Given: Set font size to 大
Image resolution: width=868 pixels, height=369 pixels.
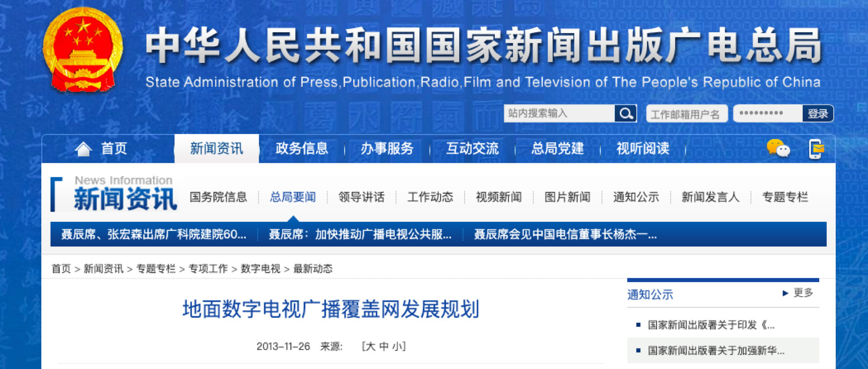Looking at the screenshot, I should click(x=370, y=346).
